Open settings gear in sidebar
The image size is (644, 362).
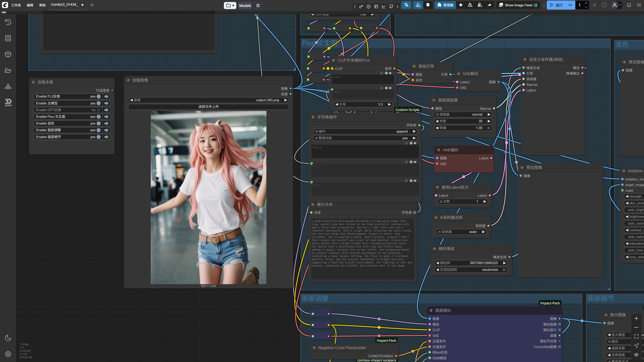click(x=8, y=354)
